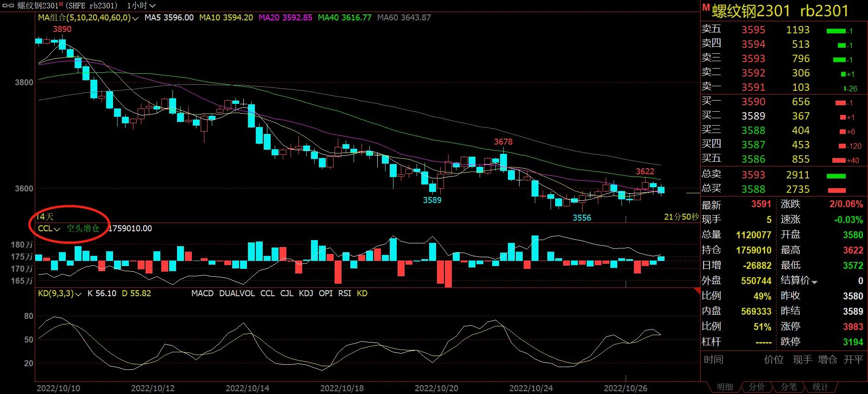
Task: Switch indicator to RSI
Action: coord(344,293)
